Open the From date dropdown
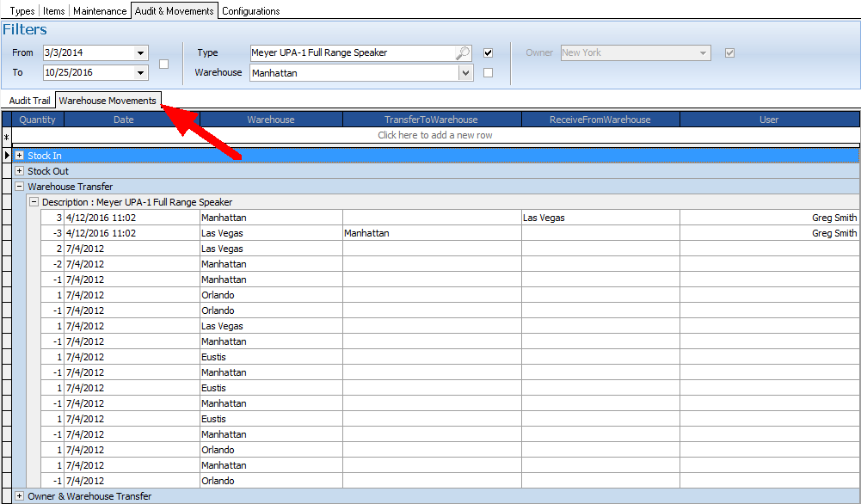The height and width of the screenshot is (504, 861). (x=141, y=53)
